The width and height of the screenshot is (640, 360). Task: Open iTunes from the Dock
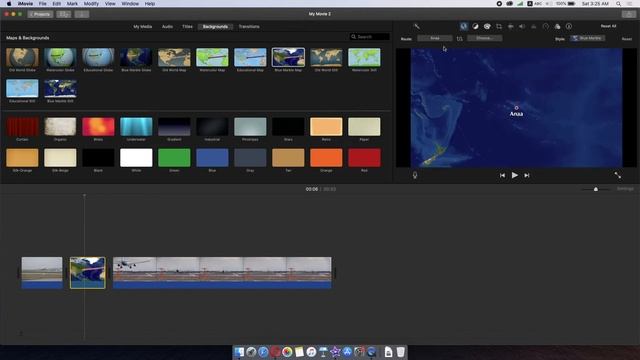pyautogui.click(x=311, y=352)
